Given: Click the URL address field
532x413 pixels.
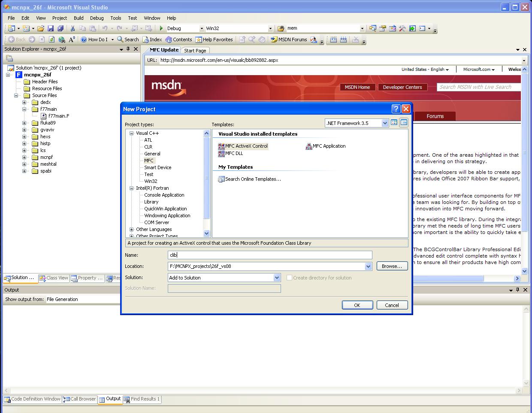Looking at the screenshot, I should [x=339, y=60].
